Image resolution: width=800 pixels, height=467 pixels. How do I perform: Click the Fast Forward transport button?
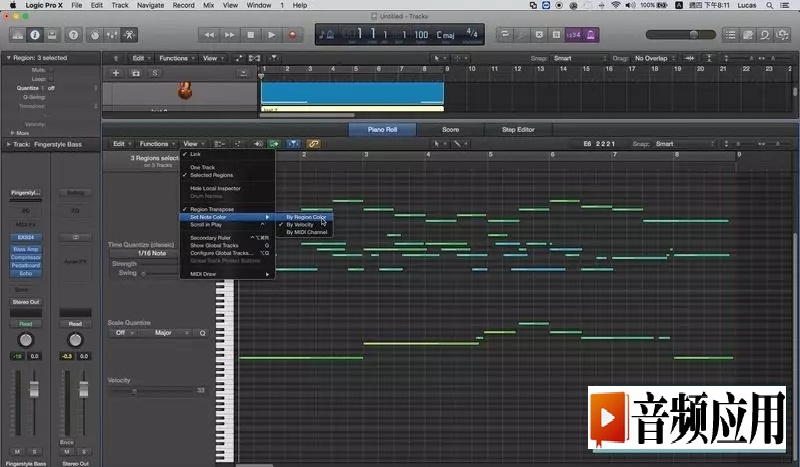click(x=230, y=35)
